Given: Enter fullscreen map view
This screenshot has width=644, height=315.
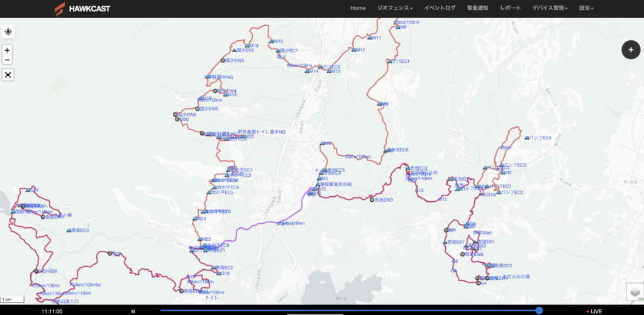Looking at the screenshot, I should [8, 75].
